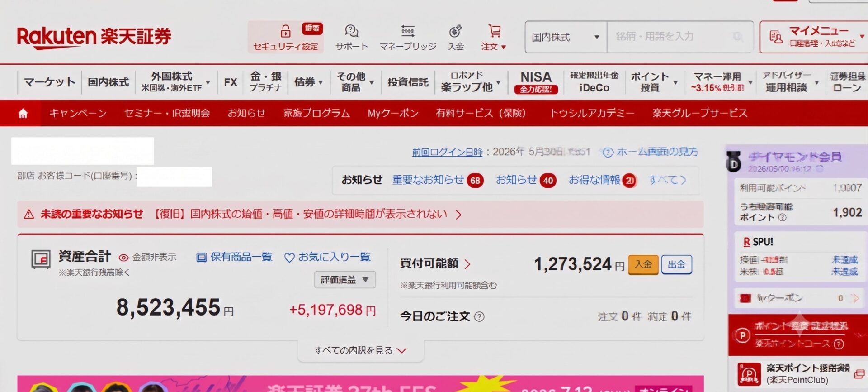Image resolution: width=868 pixels, height=392 pixels.
Task: Toggle 金額非表示 to hide amounts
Action: tap(147, 258)
